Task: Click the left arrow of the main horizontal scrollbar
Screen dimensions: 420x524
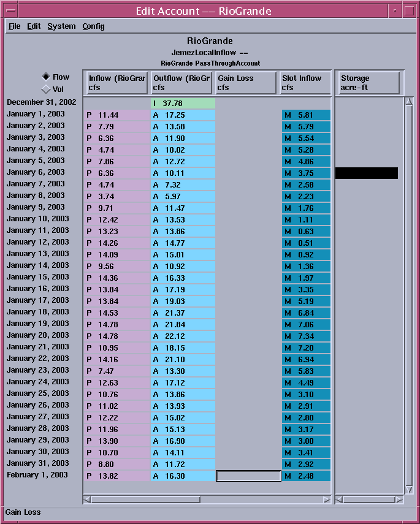Action: tap(86, 499)
